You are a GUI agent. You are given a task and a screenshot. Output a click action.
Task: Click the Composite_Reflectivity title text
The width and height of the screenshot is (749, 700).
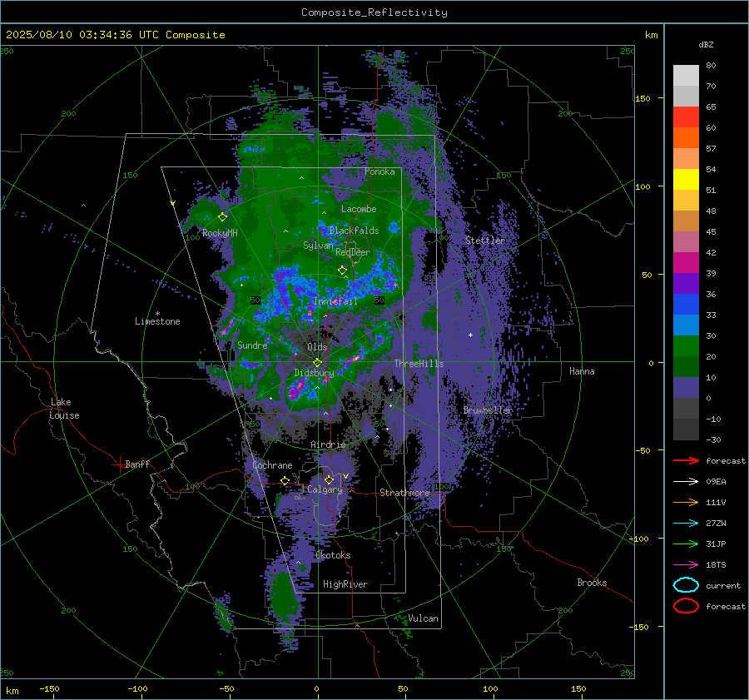point(374,12)
